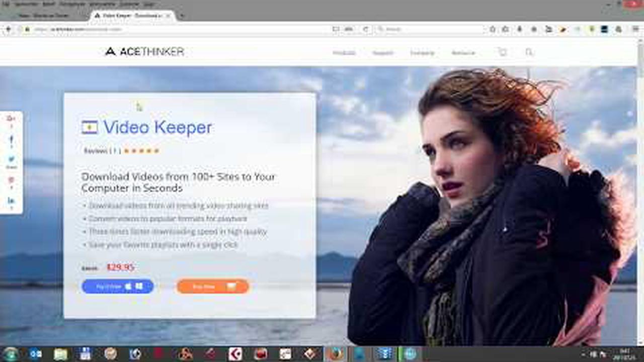Open the shopping cart icon in the site header

point(502,52)
